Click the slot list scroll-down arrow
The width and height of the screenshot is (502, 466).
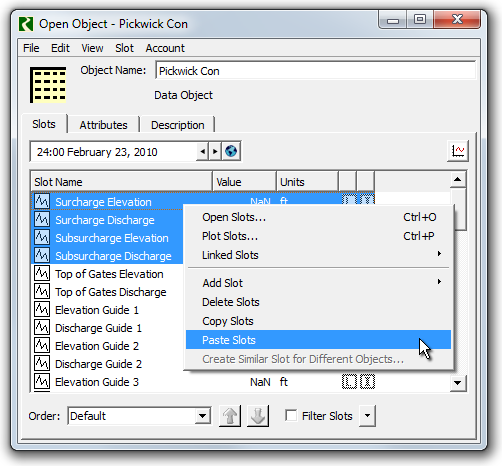(458, 383)
